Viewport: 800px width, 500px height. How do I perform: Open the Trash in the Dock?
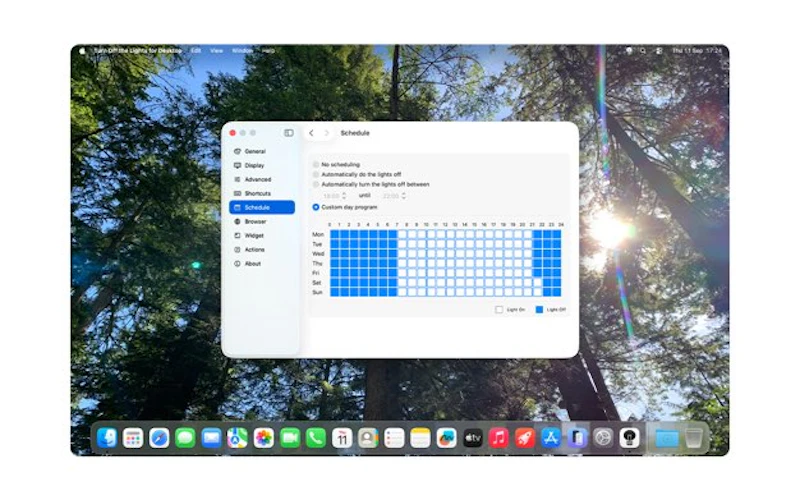tap(693, 438)
